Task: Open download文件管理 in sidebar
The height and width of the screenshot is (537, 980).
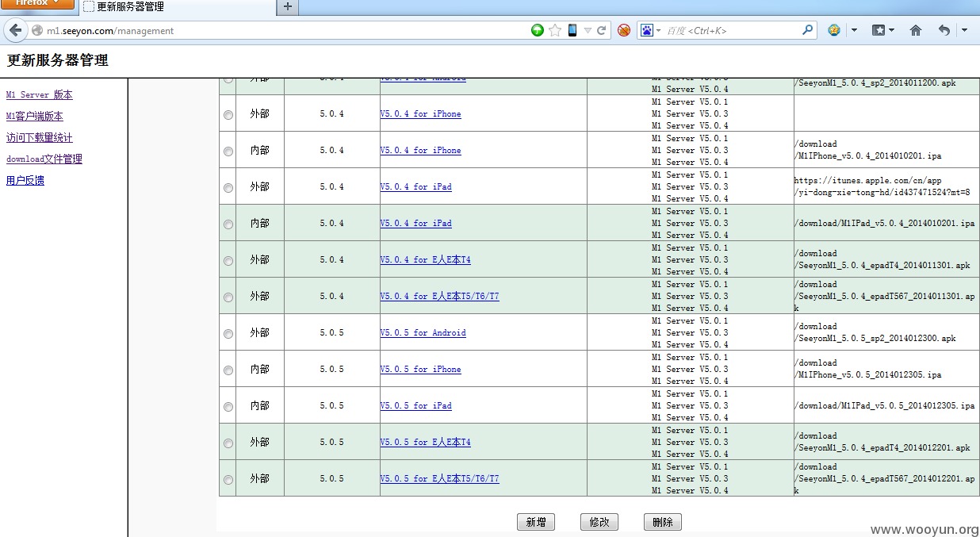Action: [x=44, y=159]
